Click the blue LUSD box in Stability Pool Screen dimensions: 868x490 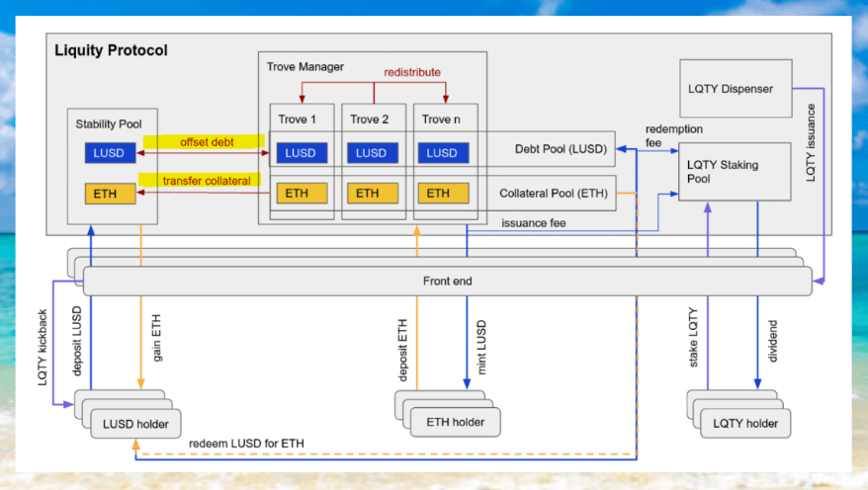coord(109,153)
